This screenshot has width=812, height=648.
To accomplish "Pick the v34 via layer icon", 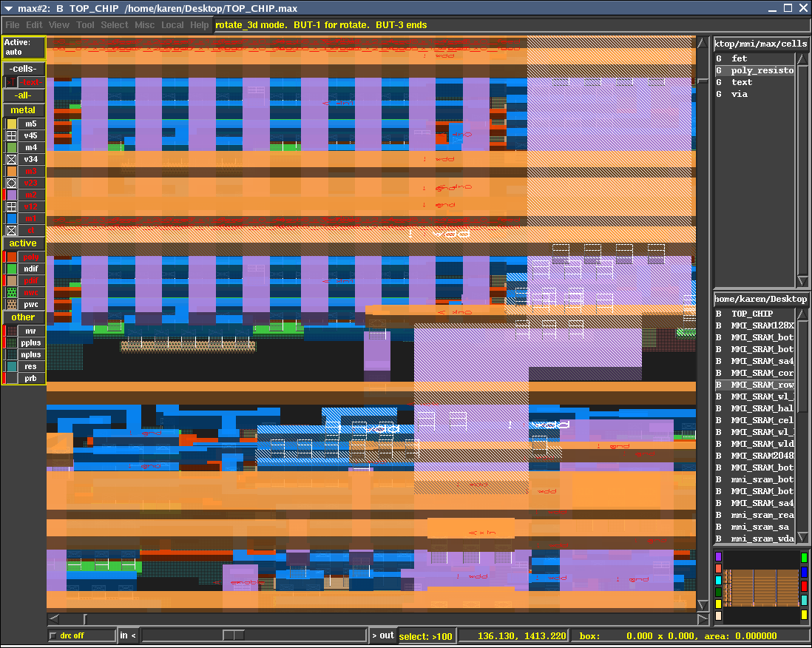I will click(11, 160).
